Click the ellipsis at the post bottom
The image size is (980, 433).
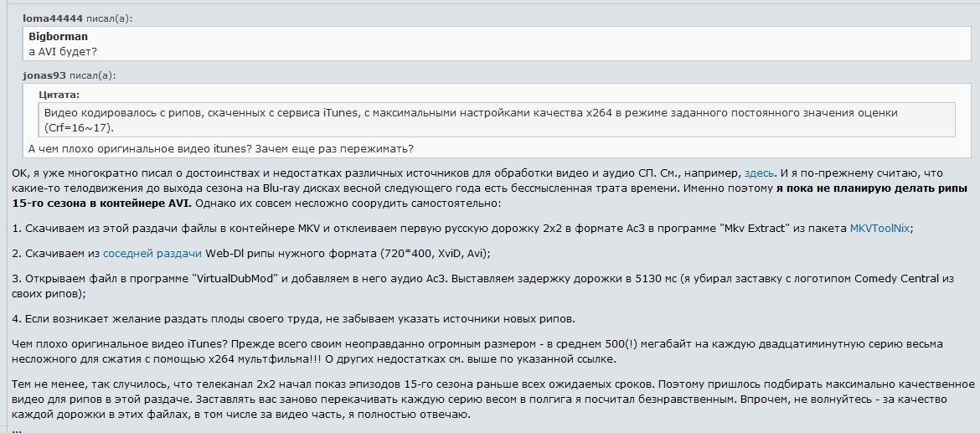(x=18, y=427)
